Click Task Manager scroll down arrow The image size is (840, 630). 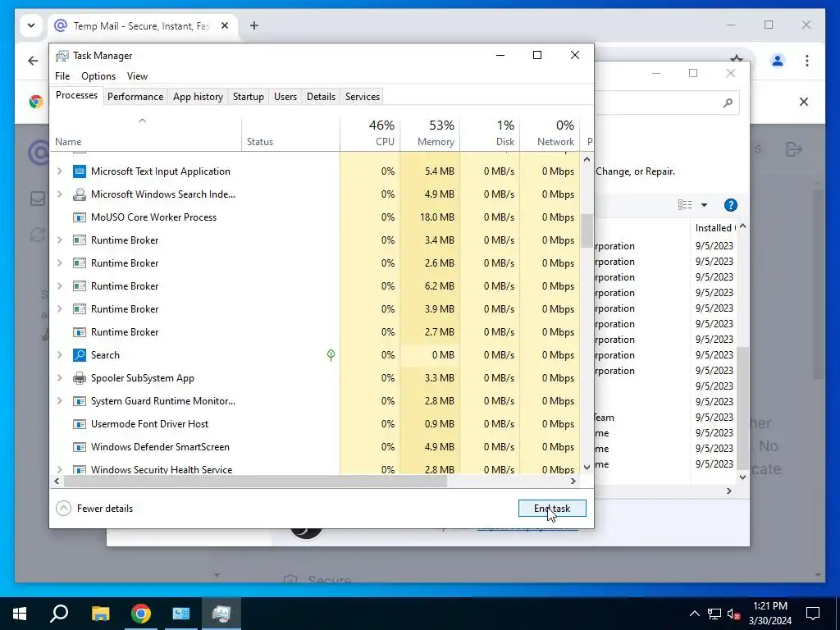pos(587,467)
